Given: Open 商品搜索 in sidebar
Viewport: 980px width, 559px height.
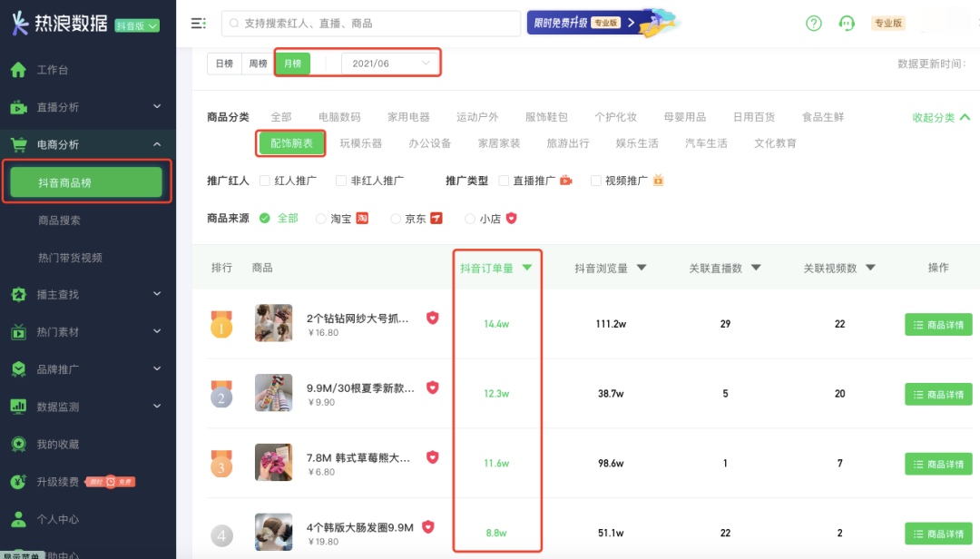Looking at the screenshot, I should 59,221.
